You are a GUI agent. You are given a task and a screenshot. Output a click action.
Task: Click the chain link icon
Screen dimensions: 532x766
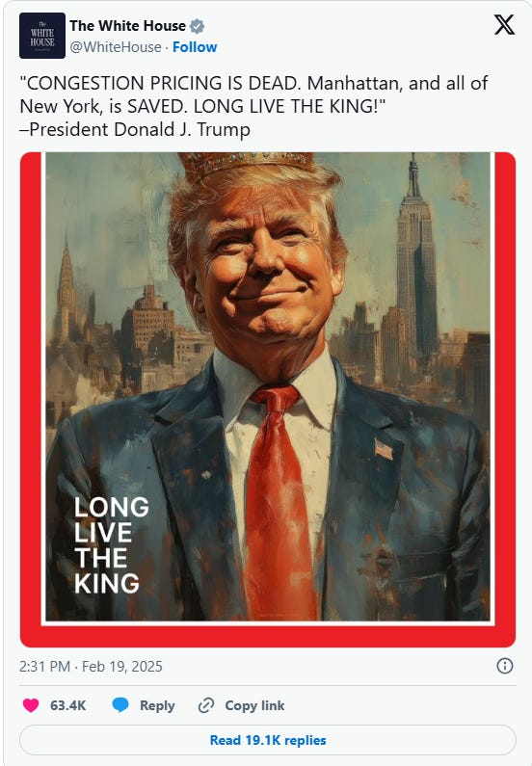click(206, 705)
